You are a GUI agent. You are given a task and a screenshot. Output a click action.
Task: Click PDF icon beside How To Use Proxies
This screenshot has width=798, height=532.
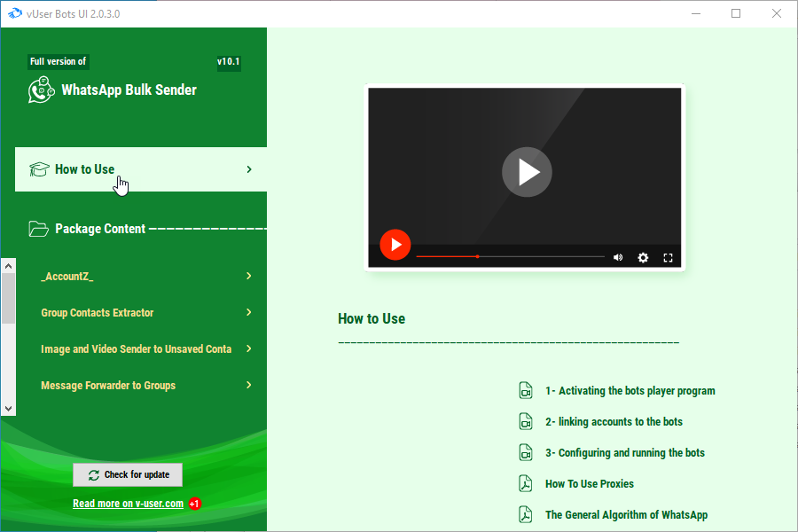pos(526,483)
